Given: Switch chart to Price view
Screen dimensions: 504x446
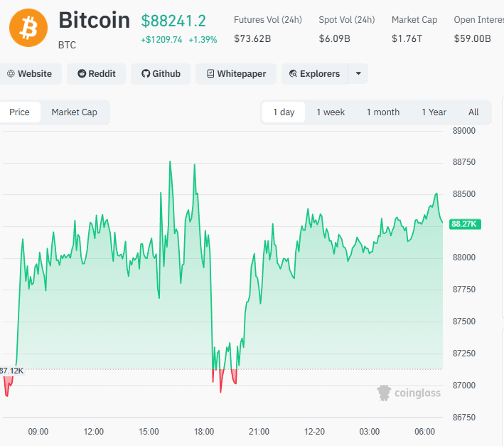Looking at the screenshot, I should click(x=20, y=112).
